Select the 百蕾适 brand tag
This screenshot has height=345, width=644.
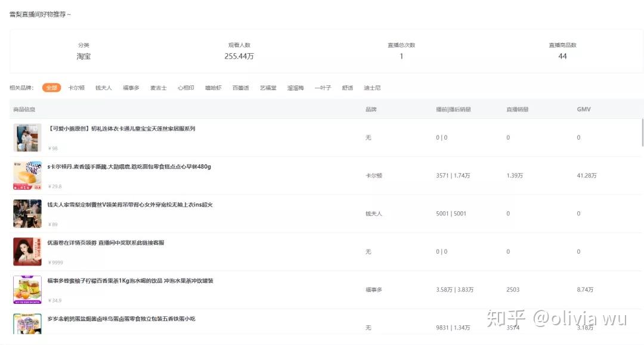(240, 87)
